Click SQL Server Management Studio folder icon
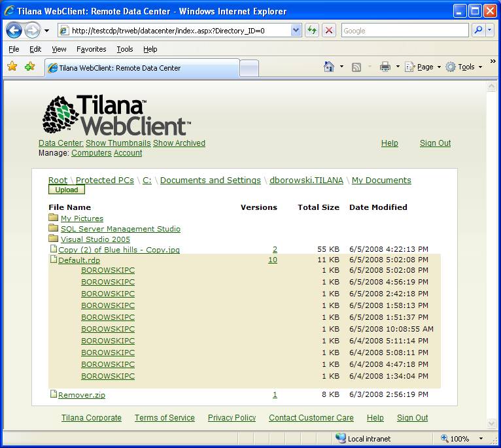The height and width of the screenshot is (448, 501). coord(54,228)
